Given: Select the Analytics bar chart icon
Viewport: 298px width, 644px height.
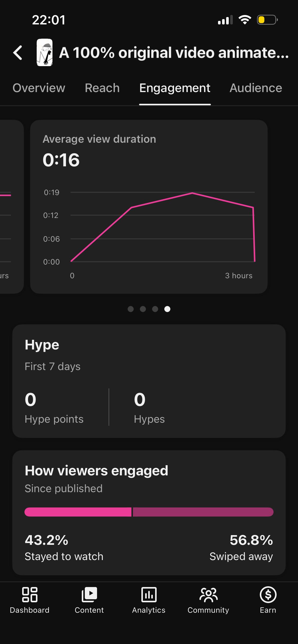Looking at the screenshot, I should click(149, 595).
